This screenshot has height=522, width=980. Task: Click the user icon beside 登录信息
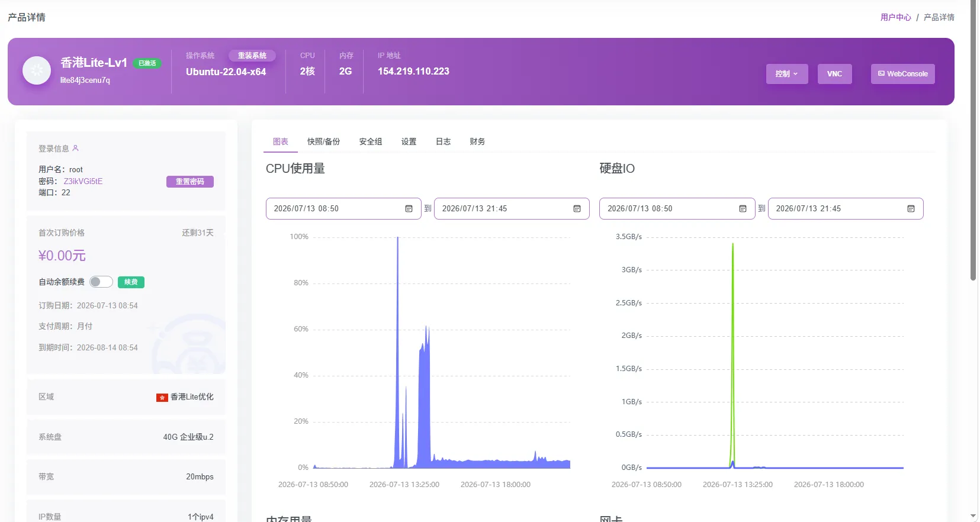point(75,148)
